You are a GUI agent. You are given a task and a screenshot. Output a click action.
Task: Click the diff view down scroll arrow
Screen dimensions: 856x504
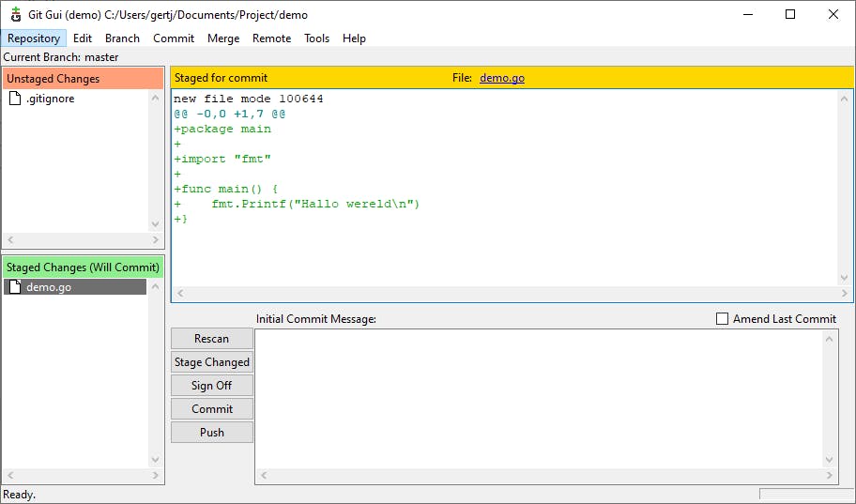844,279
